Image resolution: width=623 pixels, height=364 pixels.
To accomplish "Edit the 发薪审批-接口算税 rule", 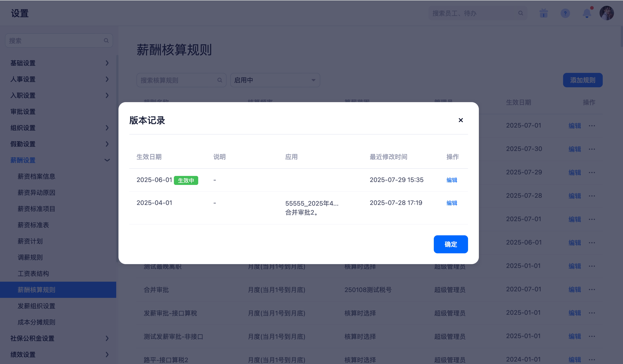I will click(575, 313).
